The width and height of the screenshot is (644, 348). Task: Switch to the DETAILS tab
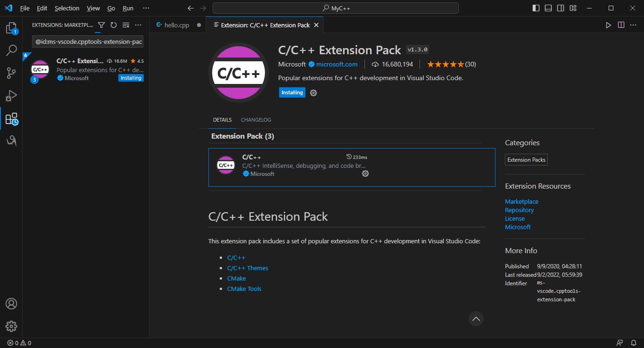(222, 120)
